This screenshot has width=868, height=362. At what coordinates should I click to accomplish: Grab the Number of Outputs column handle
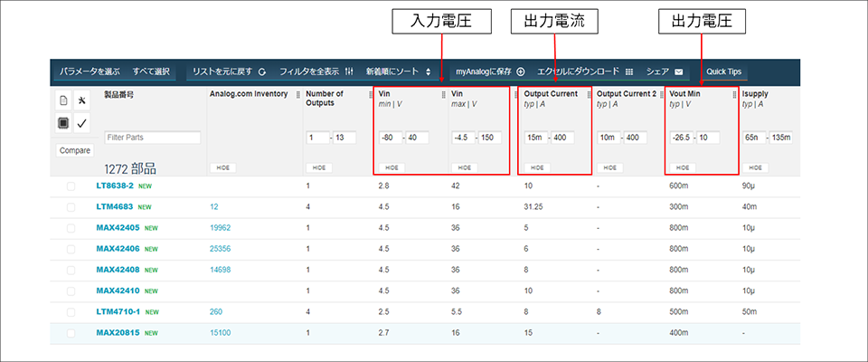(x=371, y=94)
